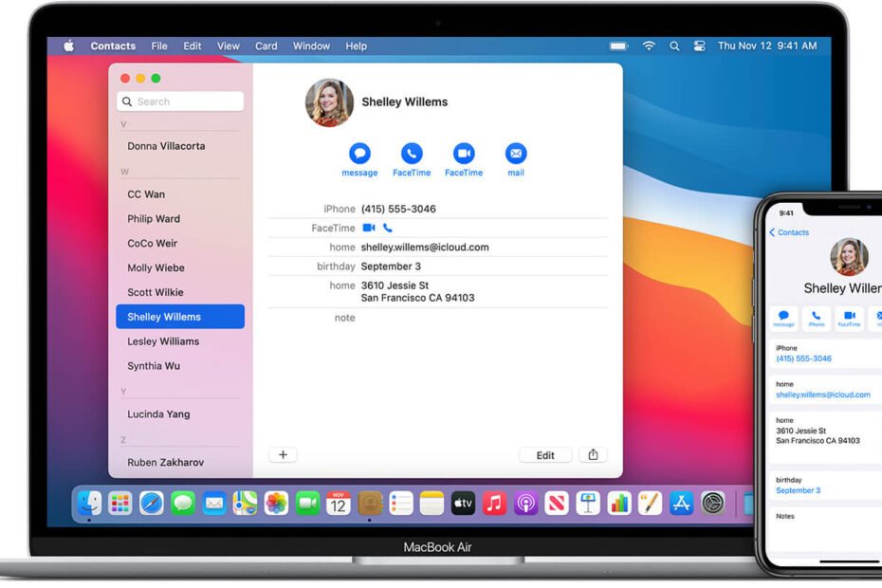
Task: Open the News app in the Dock
Action: click(557, 503)
